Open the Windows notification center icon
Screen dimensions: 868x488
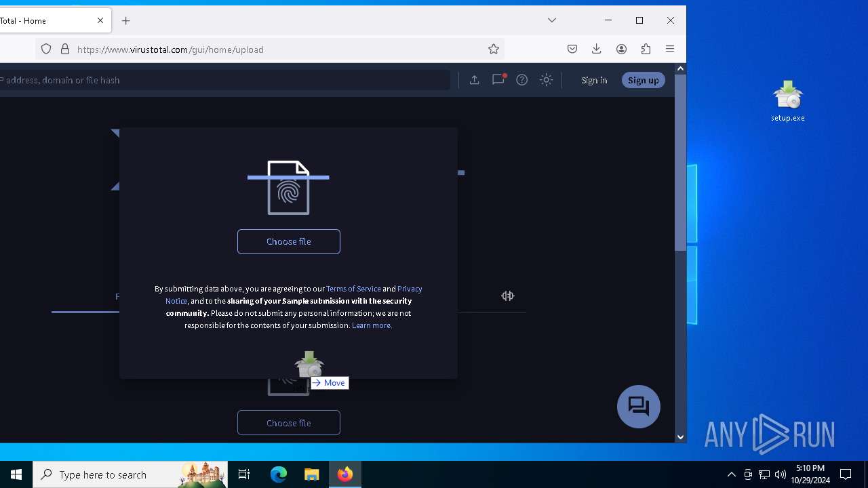pos(846,474)
